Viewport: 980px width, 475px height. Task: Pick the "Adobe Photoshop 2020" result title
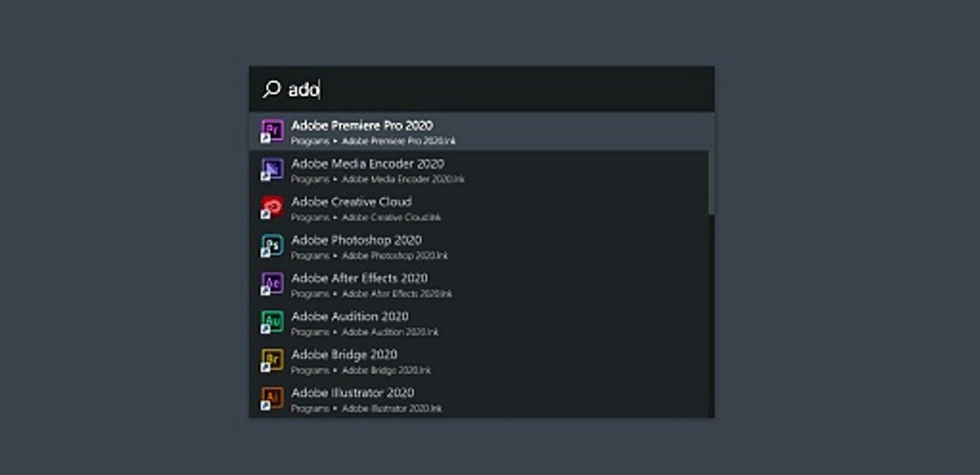[x=357, y=240]
